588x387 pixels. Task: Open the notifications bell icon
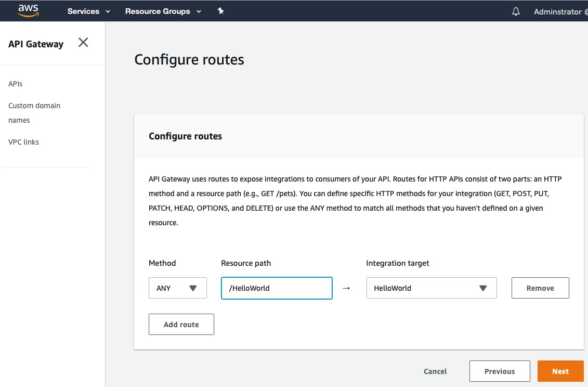point(516,11)
